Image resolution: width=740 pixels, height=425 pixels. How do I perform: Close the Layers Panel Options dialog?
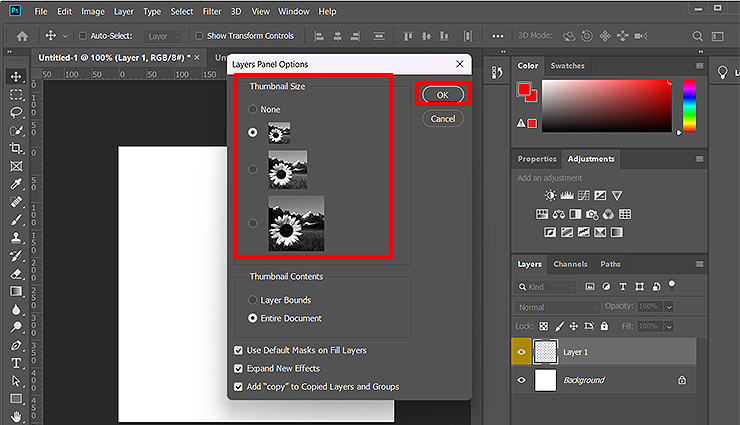point(460,64)
